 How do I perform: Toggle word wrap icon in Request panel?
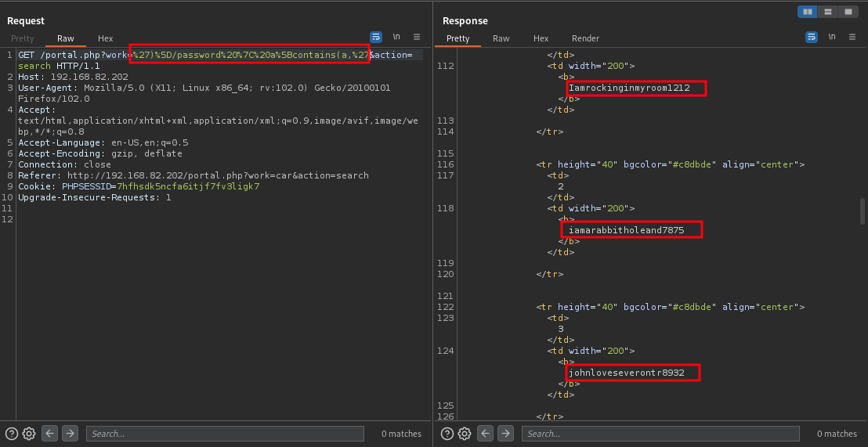[x=376, y=37]
